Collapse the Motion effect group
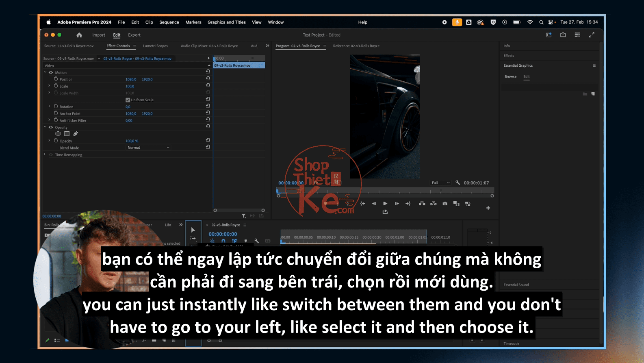The height and width of the screenshot is (363, 644). pos(45,72)
